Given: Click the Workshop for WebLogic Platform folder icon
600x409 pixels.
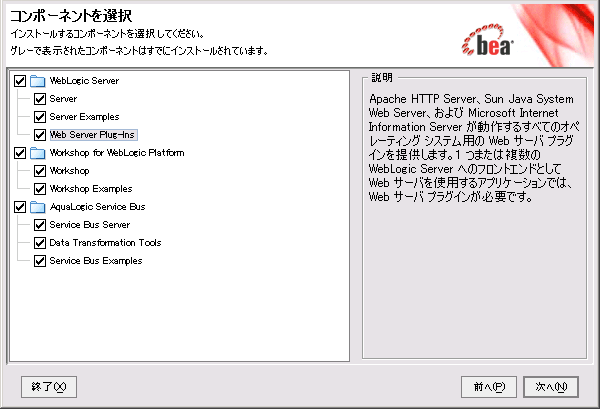Looking at the screenshot, I should tap(38, 153).
